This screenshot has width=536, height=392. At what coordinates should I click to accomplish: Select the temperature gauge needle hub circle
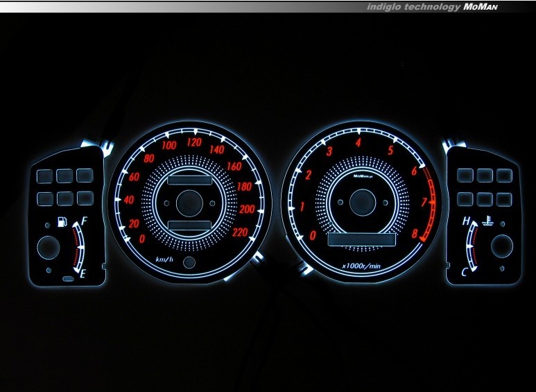pos(501,246)
